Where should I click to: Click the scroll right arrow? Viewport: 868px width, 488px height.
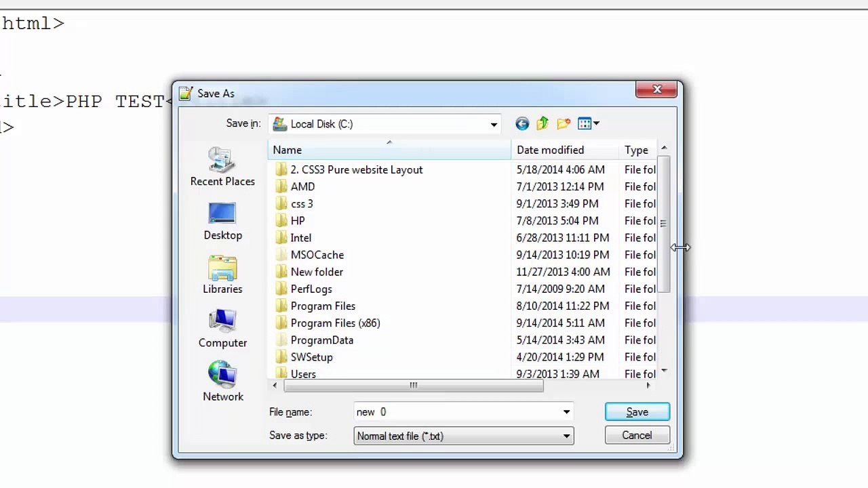(648, 386)
